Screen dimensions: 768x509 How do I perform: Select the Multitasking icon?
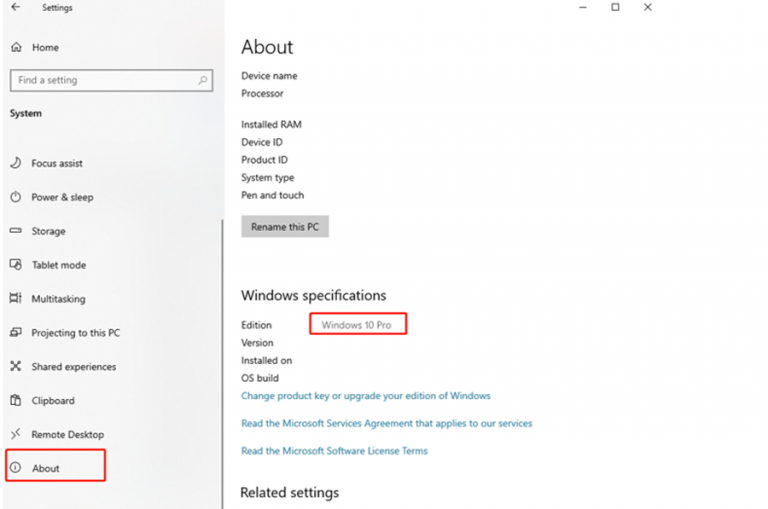click(x=15, y=299)
